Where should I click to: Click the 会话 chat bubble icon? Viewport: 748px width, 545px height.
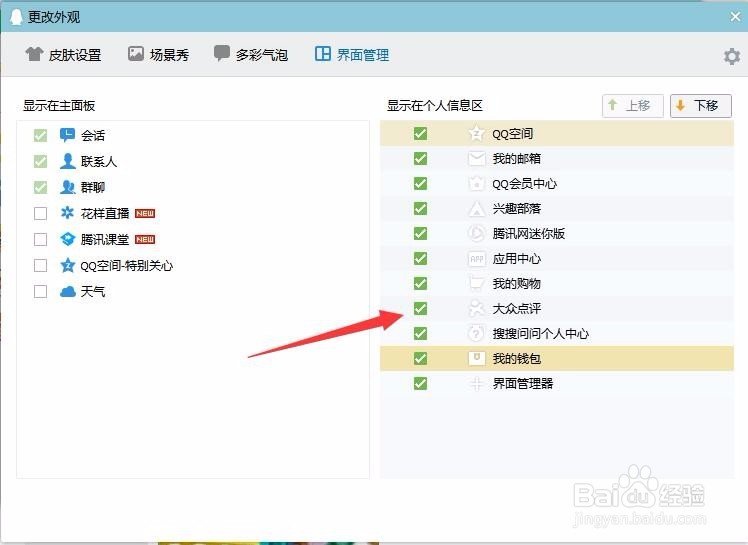[67, 135]
